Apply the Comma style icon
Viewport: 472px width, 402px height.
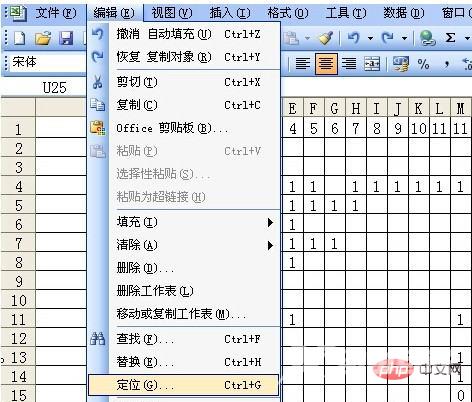coord(447,63)
